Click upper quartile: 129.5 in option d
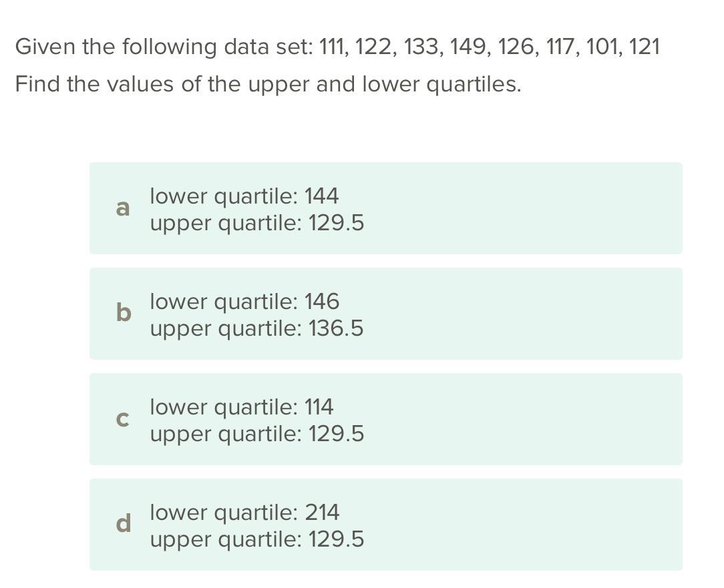Screen dimensions: 724x588 click(257, 540)
